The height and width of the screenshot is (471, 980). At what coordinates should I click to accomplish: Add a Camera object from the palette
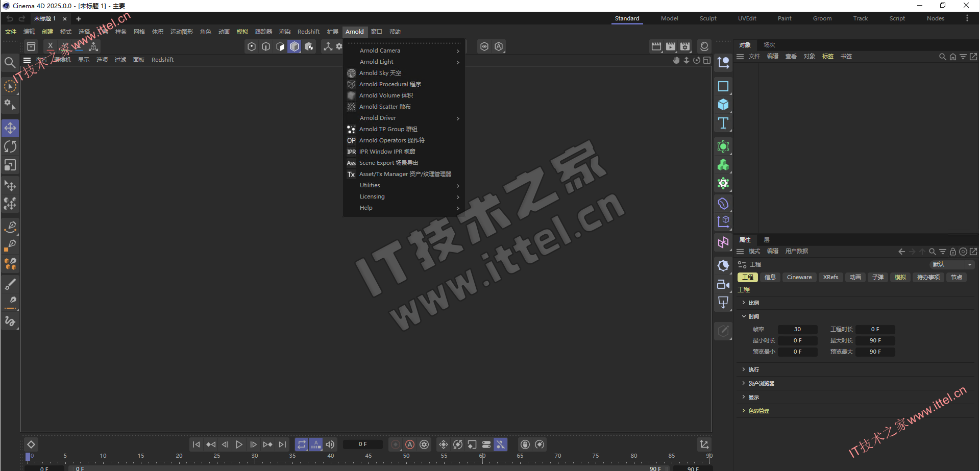pyautogui.click(x=723, y=284)
